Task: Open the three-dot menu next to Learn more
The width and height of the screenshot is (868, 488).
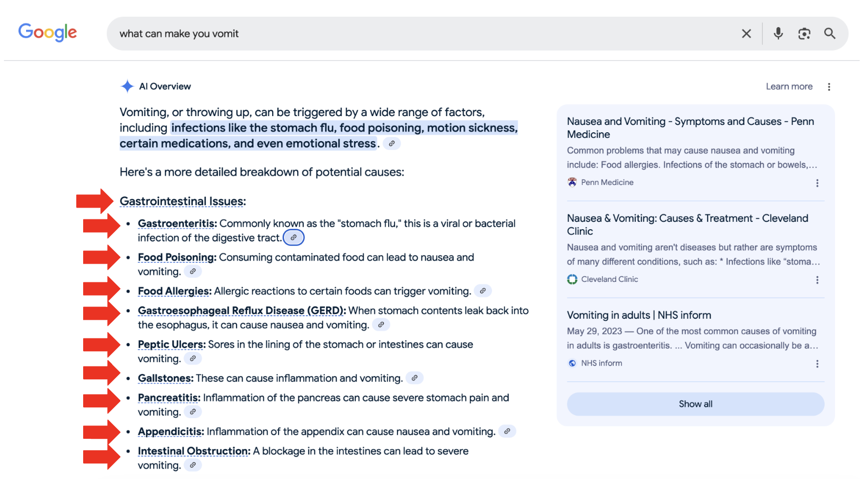Action: coord(829,86)
